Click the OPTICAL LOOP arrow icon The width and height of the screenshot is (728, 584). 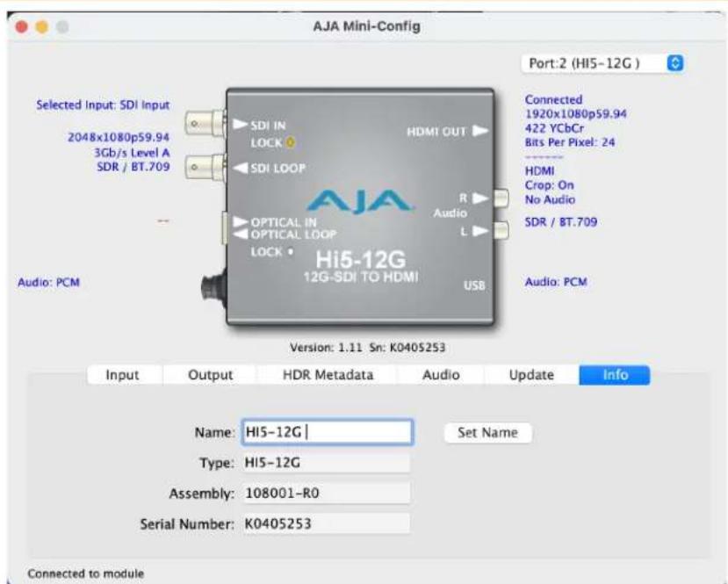pos(240,234)
